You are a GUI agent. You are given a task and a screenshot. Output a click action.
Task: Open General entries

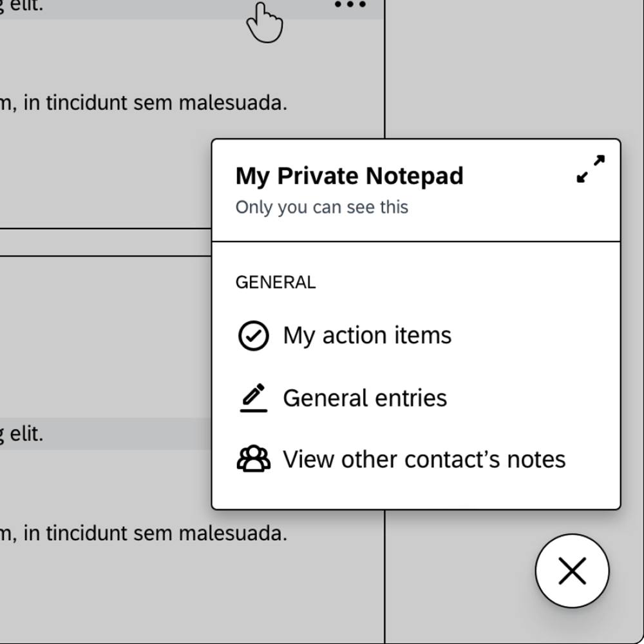365,398
